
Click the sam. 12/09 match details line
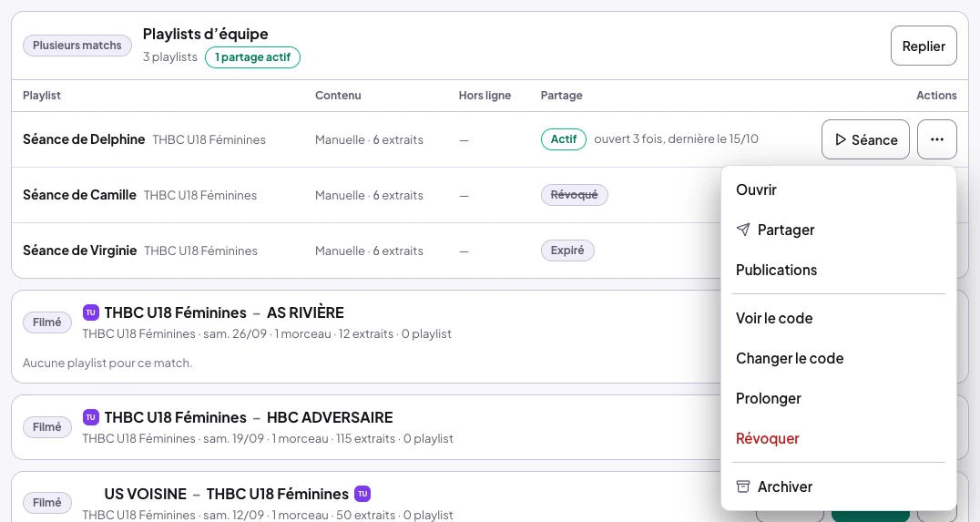point(268,515)
